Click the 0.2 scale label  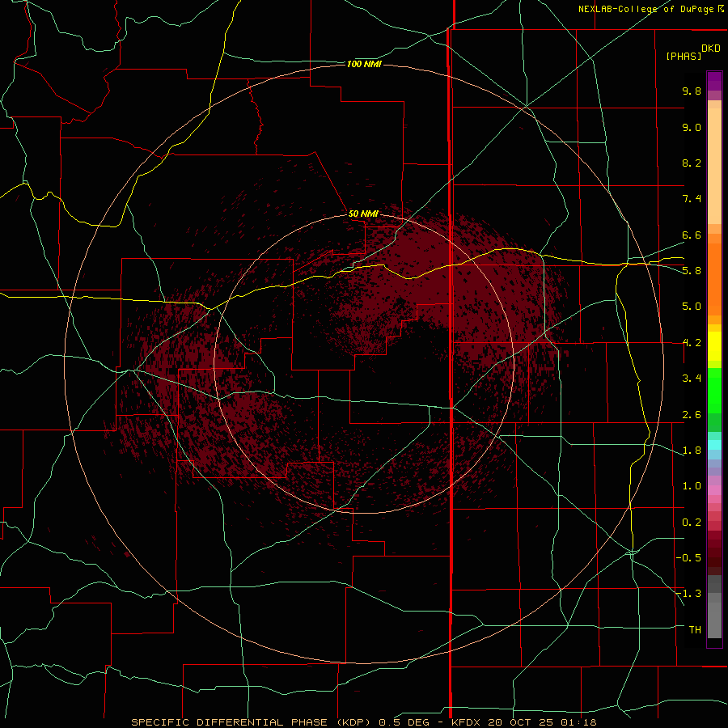point(692,523)
